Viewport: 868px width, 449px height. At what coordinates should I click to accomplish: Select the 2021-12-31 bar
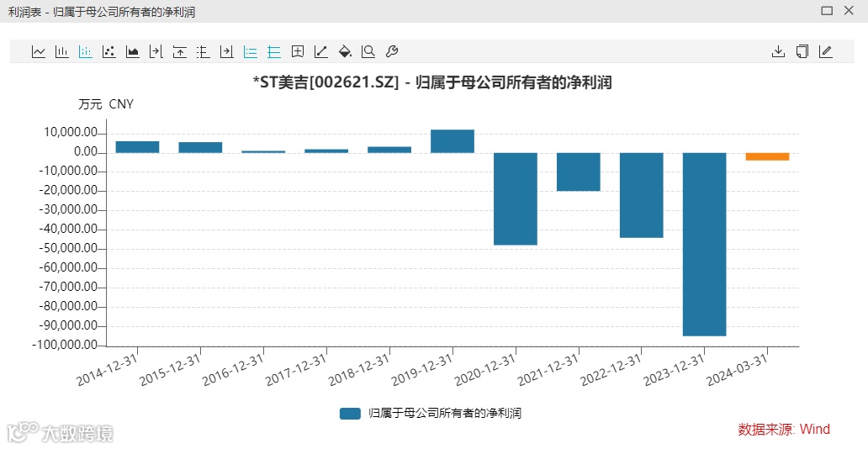click(x=579, y=172)
